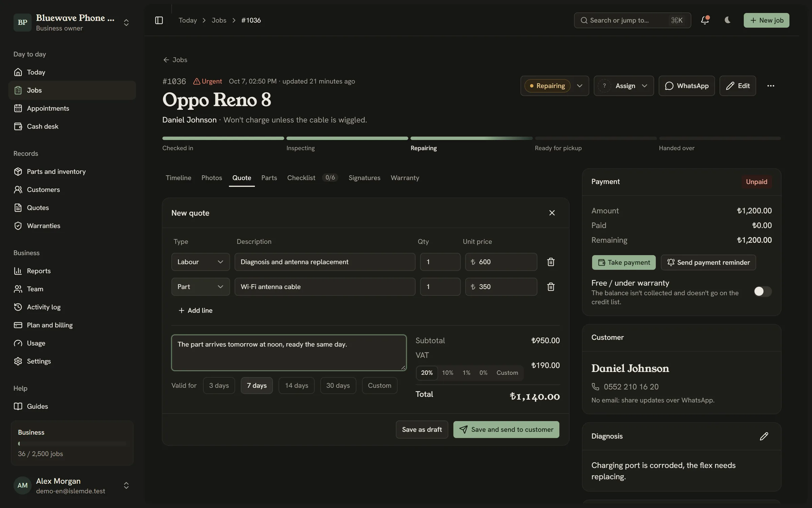Edit the Diagnosis with pencil icon

pos(764,436)
